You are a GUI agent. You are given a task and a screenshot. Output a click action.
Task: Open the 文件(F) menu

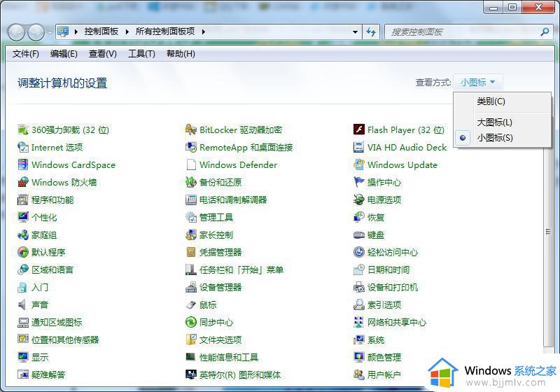(x=26, y=54)
